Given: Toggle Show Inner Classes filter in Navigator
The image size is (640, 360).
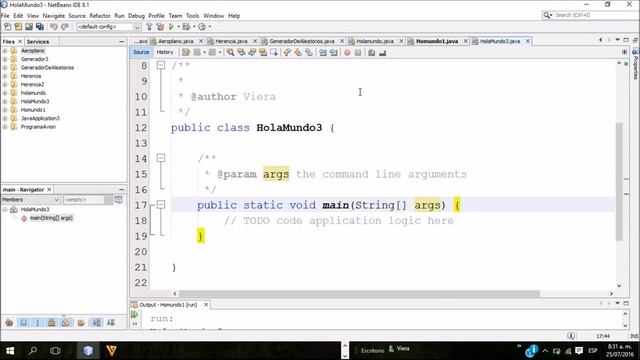Looking at the screenshot, I should 65,322.
